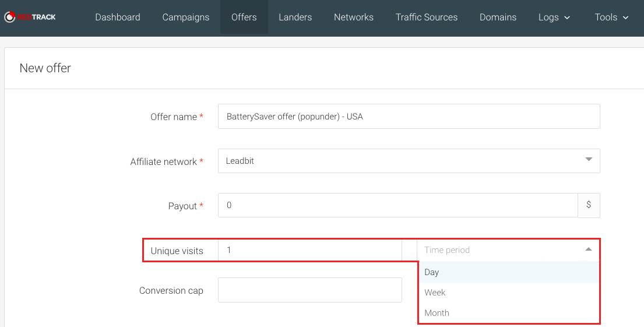Click the Unique visits number field
The image size is (644, 327).
[x=309, y=250]
